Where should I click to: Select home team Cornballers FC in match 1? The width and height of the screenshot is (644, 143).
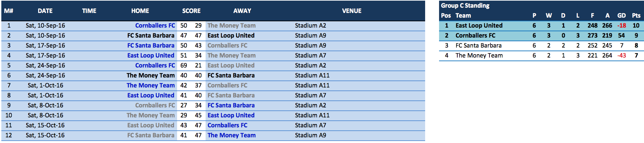tap(155, 26)
